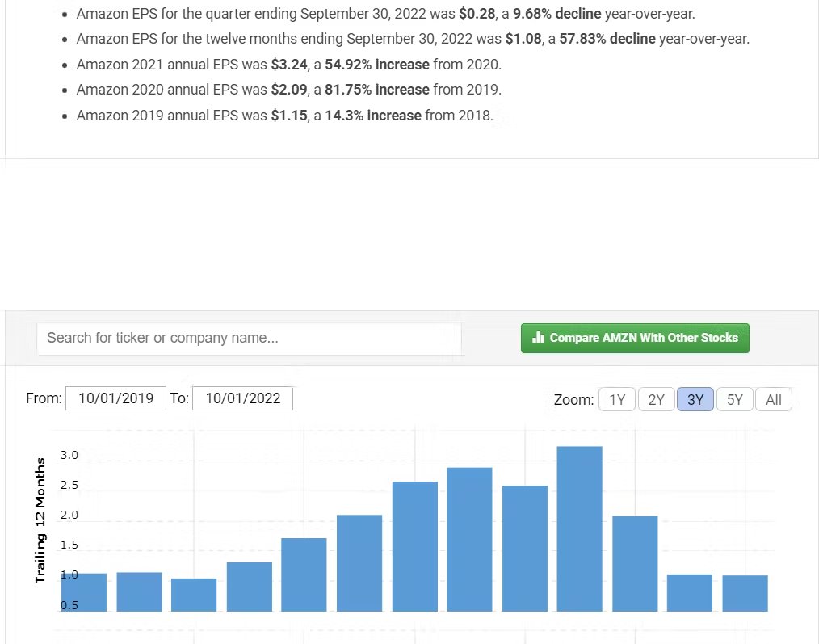
Task: Click the '81.75% increase' text
Action: click(x=376, y=90)
